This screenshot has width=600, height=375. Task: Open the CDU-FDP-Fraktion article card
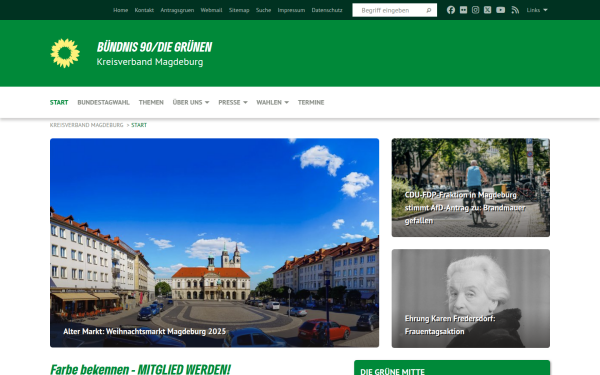[x=471, y=188]
